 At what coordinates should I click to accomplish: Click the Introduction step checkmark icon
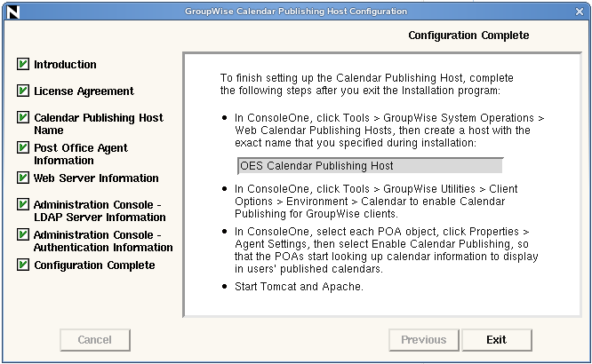click(23, 65)
